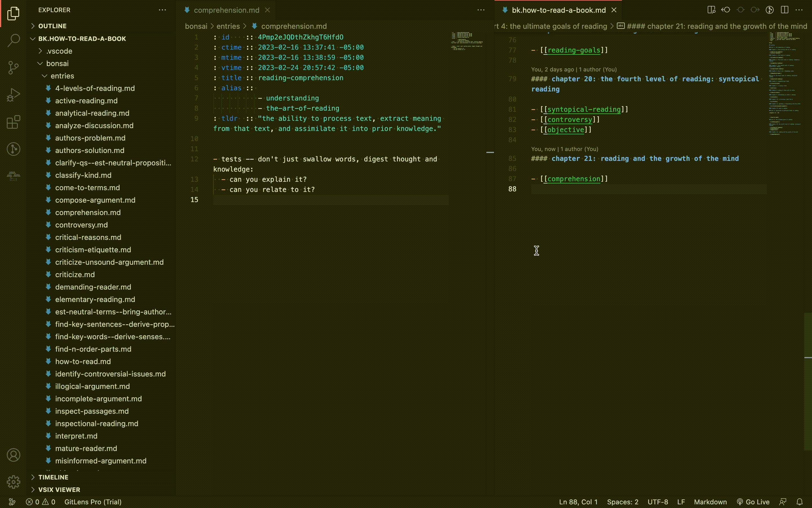Follow the [[reading-goals]] wikilink

coord(574,50)
